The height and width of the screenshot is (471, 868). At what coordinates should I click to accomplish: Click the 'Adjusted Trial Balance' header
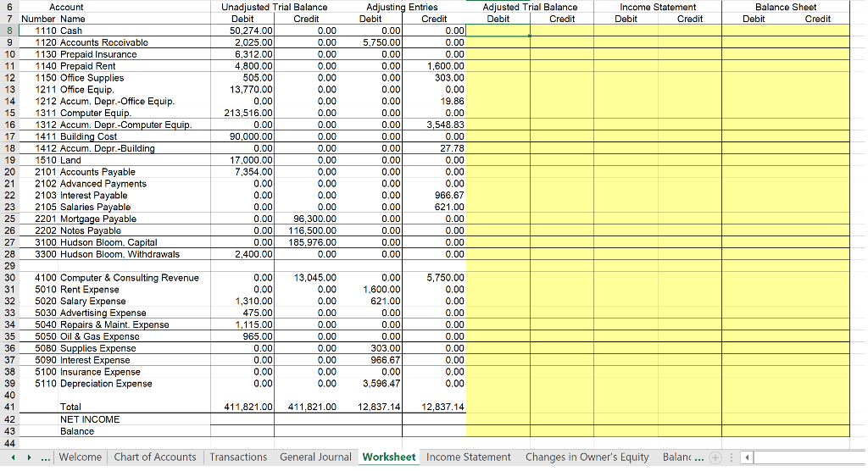[x=530, y=7]
